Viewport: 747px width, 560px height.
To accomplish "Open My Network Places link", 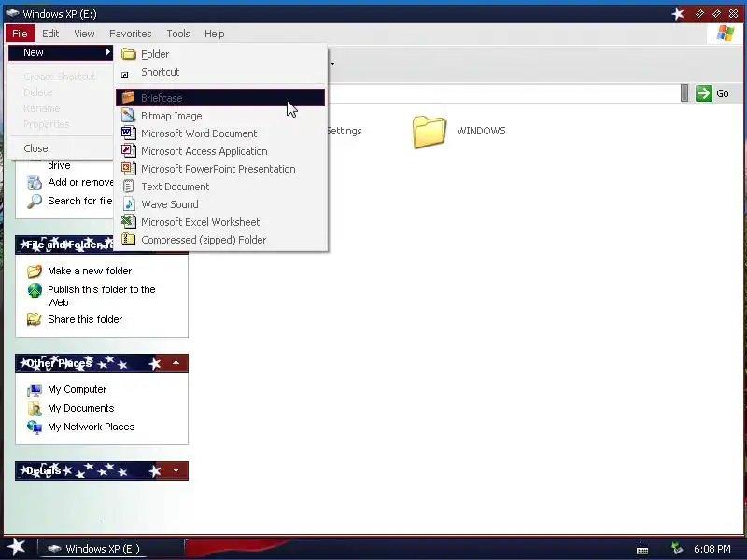I will coord(91,427).
